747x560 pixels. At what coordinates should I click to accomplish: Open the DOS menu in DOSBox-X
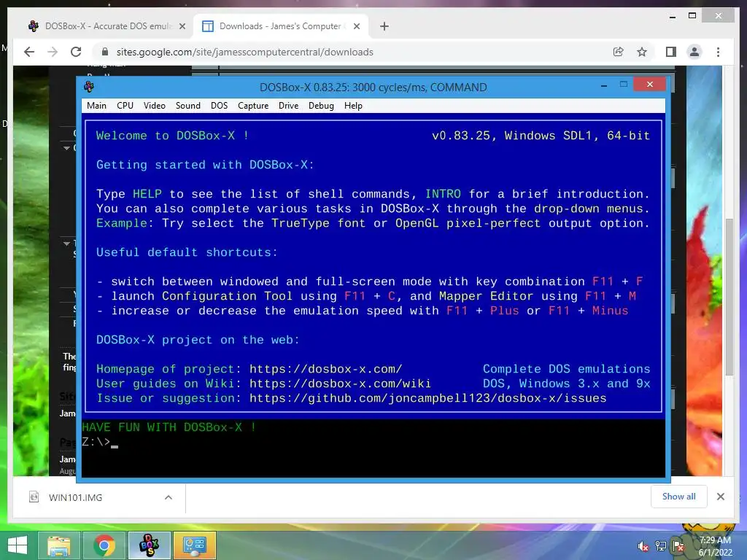tap(219, 106)
